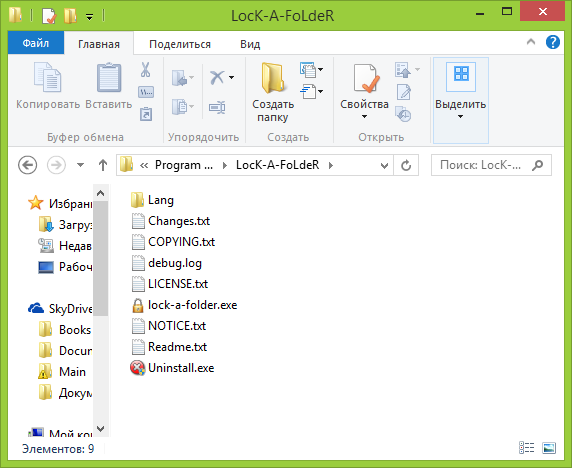The image size is (572, 468).
Task: Click the scissors Cut icon
Action: click(x=146, y=70)
